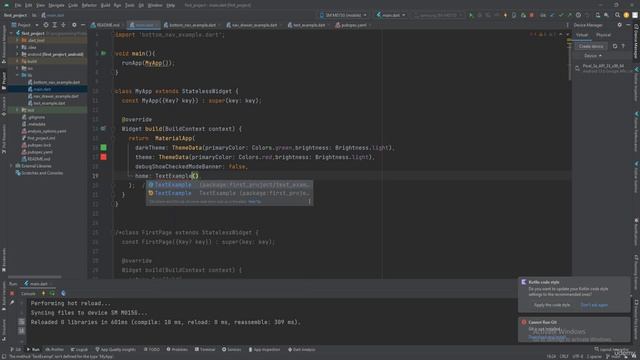Open the Edit menu
This screenshot has height=360, width=640.
[29, 5]
